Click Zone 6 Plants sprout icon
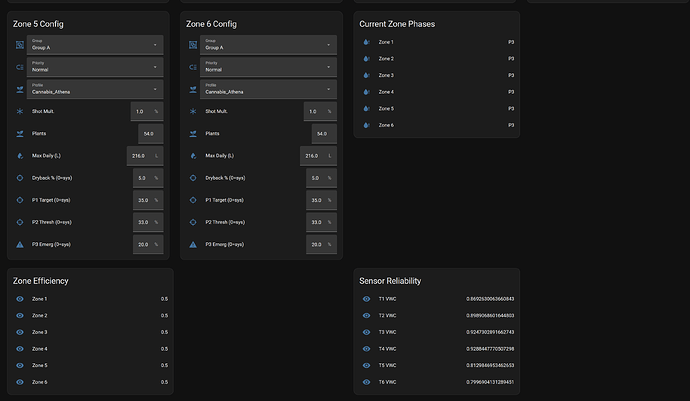 pos(193,134)
